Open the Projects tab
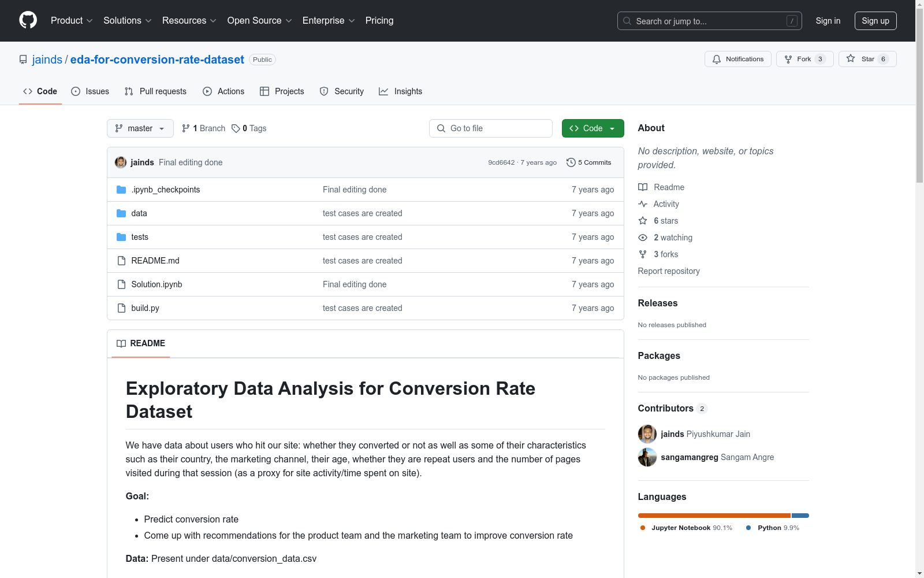The height and width of the screenshot is (578, 924). point(282,91)
